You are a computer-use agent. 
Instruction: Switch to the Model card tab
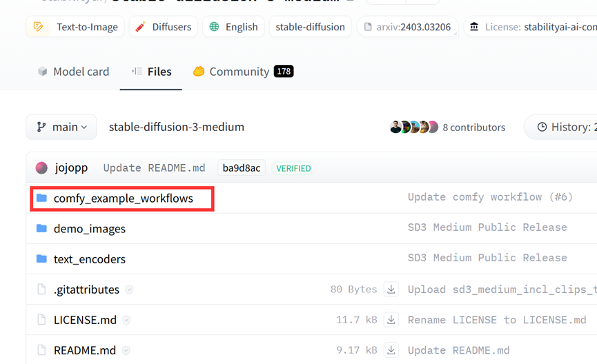coord(73,72)
